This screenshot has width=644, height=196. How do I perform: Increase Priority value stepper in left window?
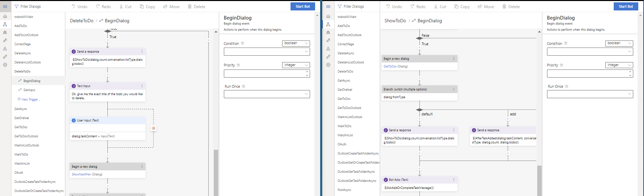coord(307,72)
